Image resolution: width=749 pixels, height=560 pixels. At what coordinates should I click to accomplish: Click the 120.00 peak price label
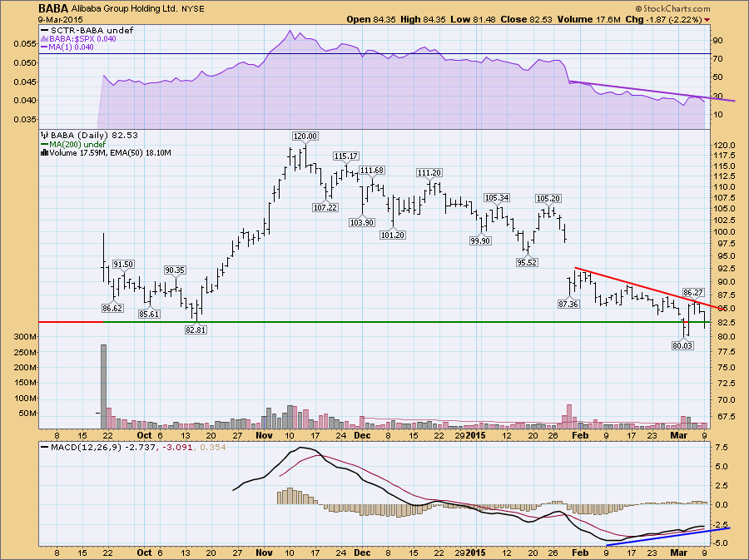[305, 136]
